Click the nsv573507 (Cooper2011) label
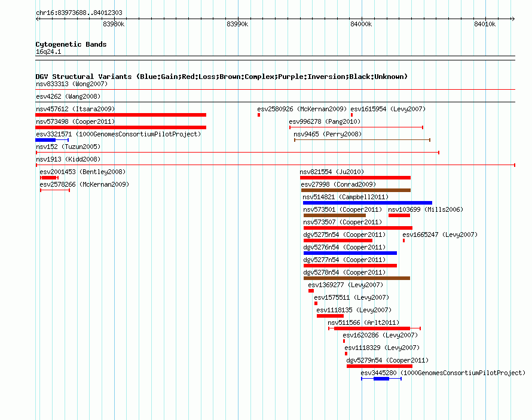 pyautogui.click(x=343, y=222)
